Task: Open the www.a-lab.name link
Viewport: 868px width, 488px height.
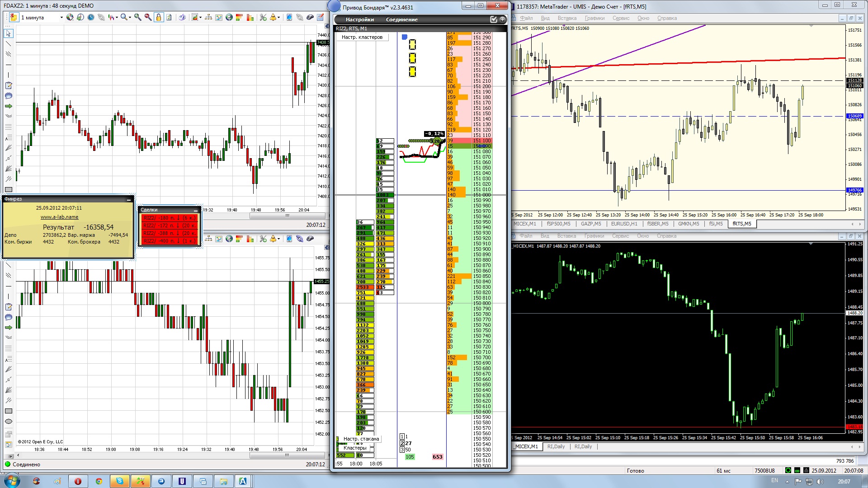Action: (x=59, y=217)
